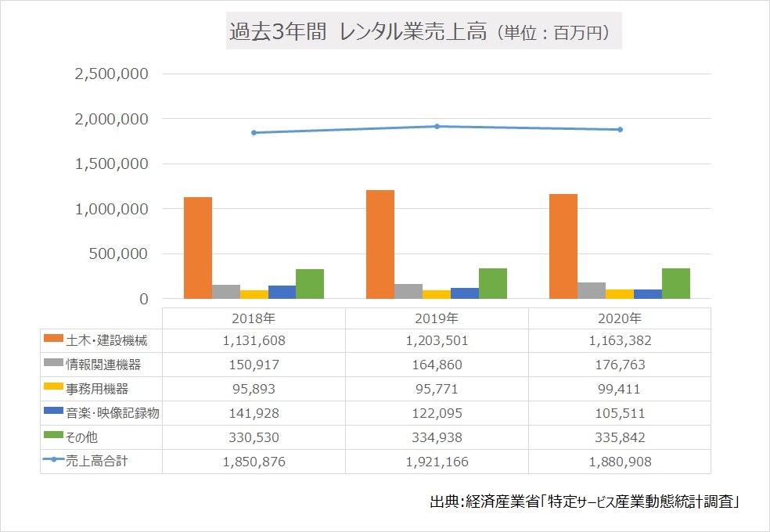Image resolution: width=770 pixels, height=532 pixels.
Task: Click the 2019 point on the total line
Action: tap(437, 126)
